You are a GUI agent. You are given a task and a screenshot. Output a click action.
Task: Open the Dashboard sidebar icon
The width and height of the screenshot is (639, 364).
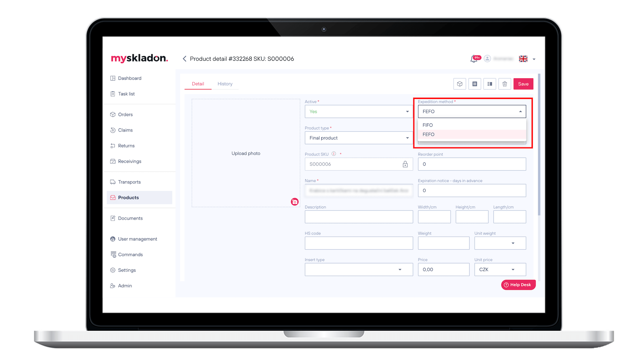coord(113,78)
